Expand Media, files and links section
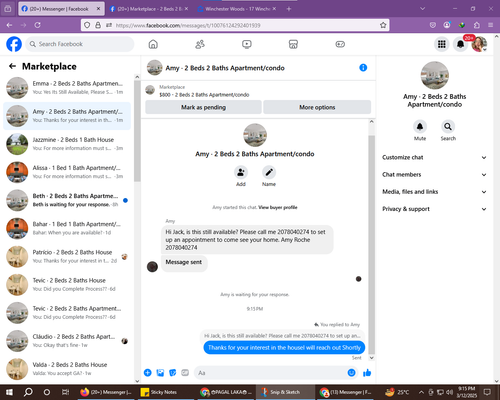 [x=434, y=192]
